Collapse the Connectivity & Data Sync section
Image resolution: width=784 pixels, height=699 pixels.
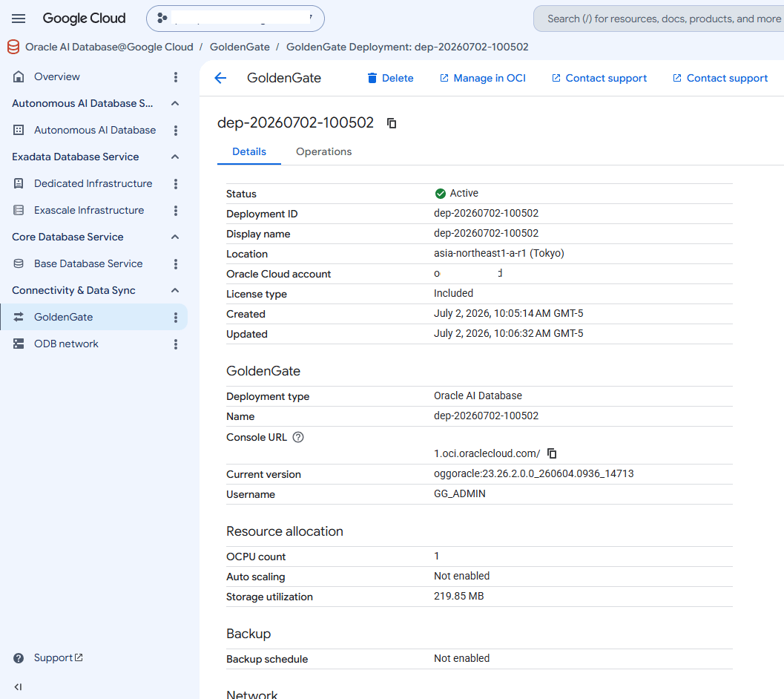point(175,291)
